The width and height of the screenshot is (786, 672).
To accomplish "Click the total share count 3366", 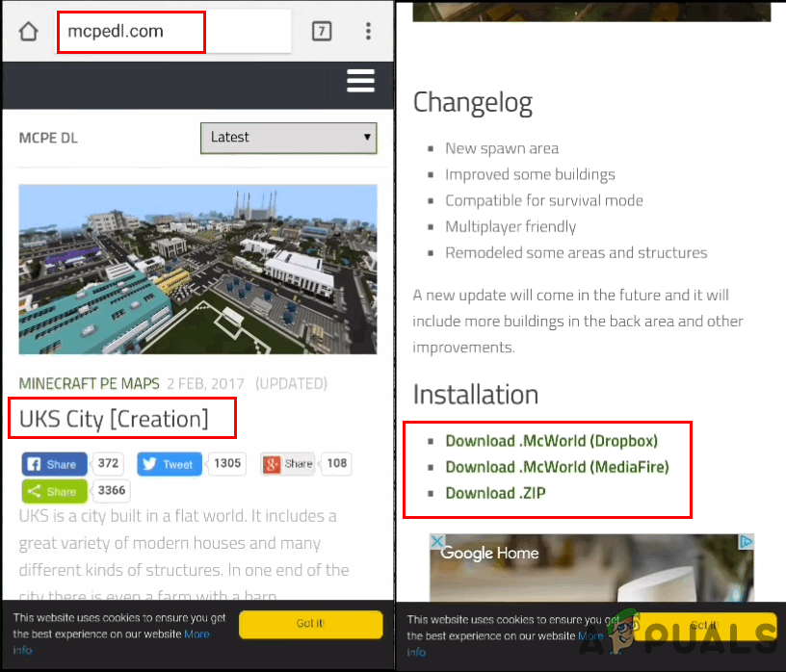I will pyautogui.click(x=112, y=490).
